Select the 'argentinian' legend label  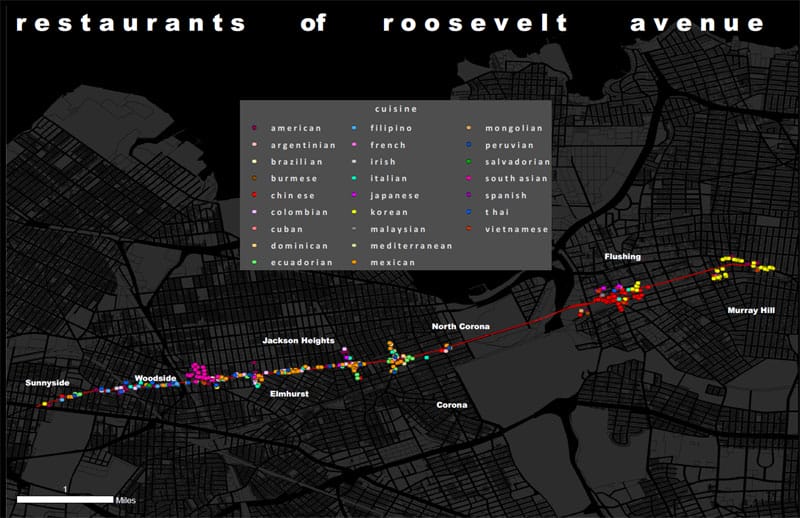tap(303, 145)
